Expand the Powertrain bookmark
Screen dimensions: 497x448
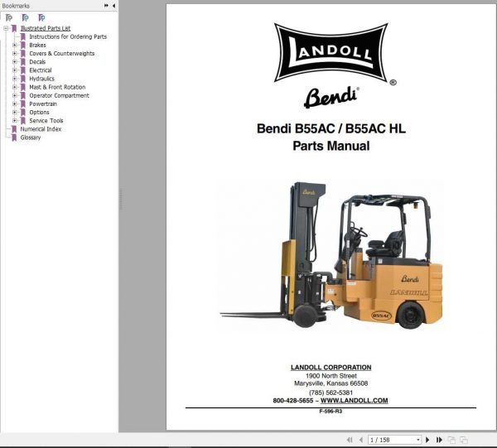coord(15,104)
